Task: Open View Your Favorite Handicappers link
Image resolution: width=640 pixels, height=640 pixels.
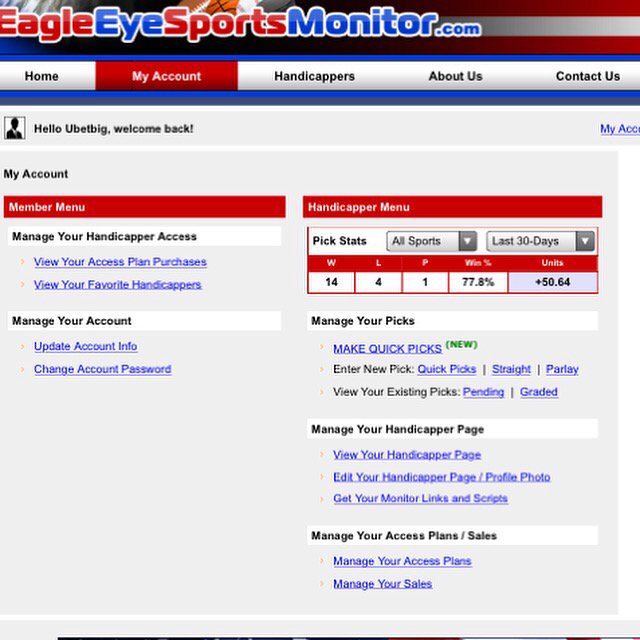Action: point(118,285)
